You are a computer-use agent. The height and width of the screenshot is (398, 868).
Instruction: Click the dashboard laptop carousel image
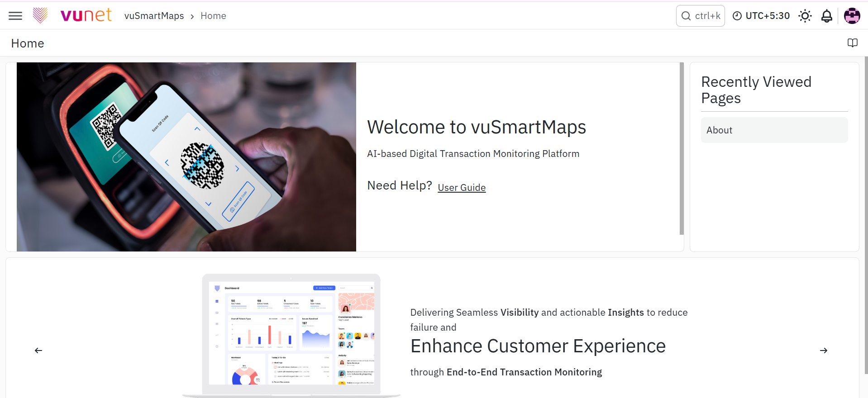[x=291, y=336]
